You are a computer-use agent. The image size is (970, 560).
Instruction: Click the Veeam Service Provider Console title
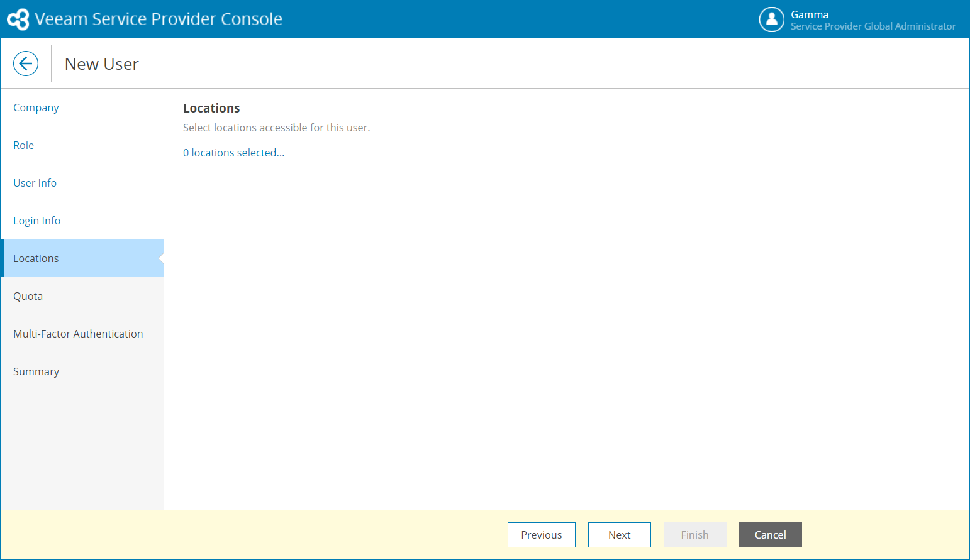click(x=159, y=19)
